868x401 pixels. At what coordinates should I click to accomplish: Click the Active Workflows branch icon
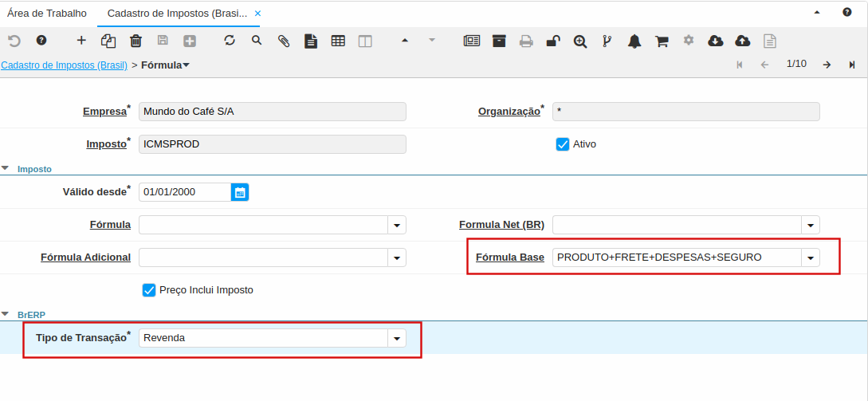tap(607, 41)
